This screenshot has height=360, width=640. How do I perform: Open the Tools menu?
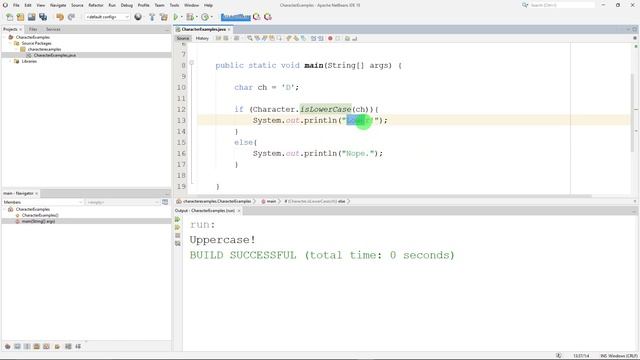pyautogui.click(x=174, y=5)
